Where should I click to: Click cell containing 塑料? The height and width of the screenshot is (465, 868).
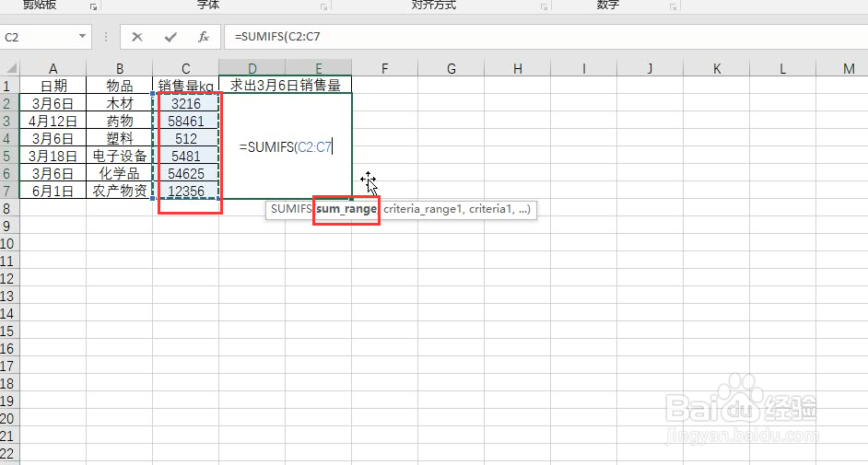(x=120, y=138)
